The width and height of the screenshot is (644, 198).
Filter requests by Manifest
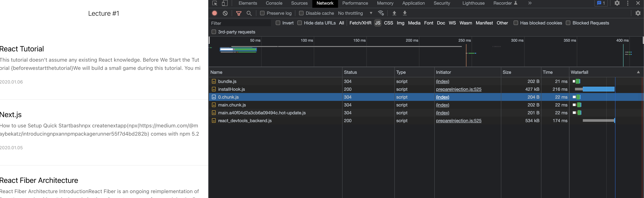[484, 23]
